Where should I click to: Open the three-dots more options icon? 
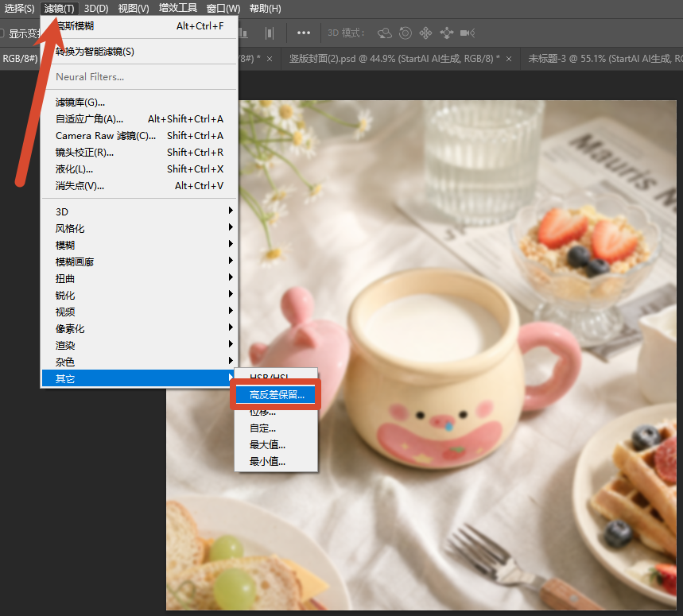click(304, 33)
